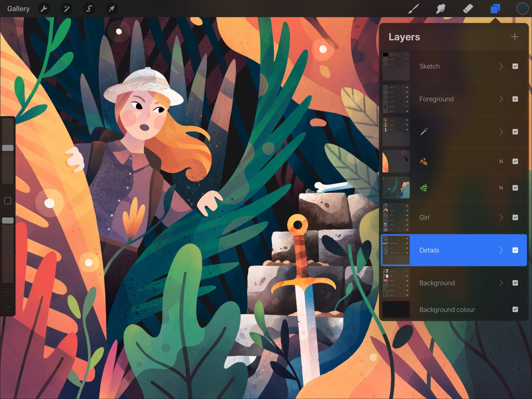The width and height of the screenshot is (532, 399).
Task: Toggle visibility of the Background layer
Action: tap(515, 283)
